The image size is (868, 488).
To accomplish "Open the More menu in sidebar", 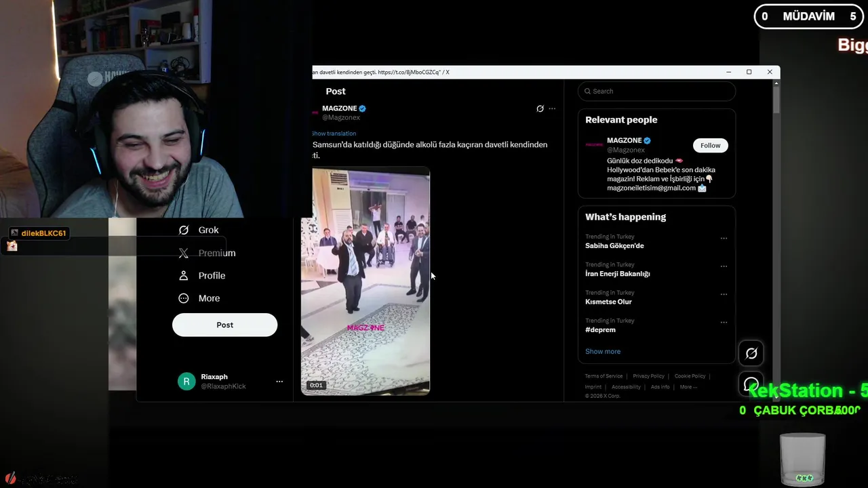I will pos(199,298).
